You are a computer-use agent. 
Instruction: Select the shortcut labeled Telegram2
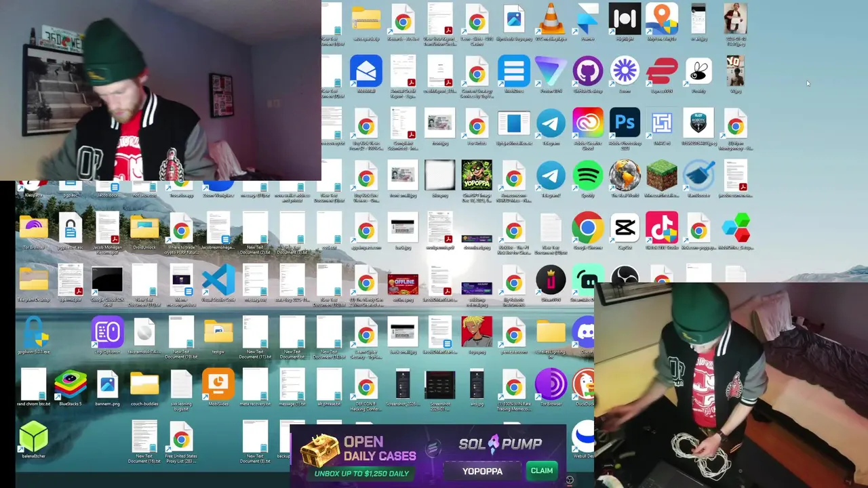551,176
